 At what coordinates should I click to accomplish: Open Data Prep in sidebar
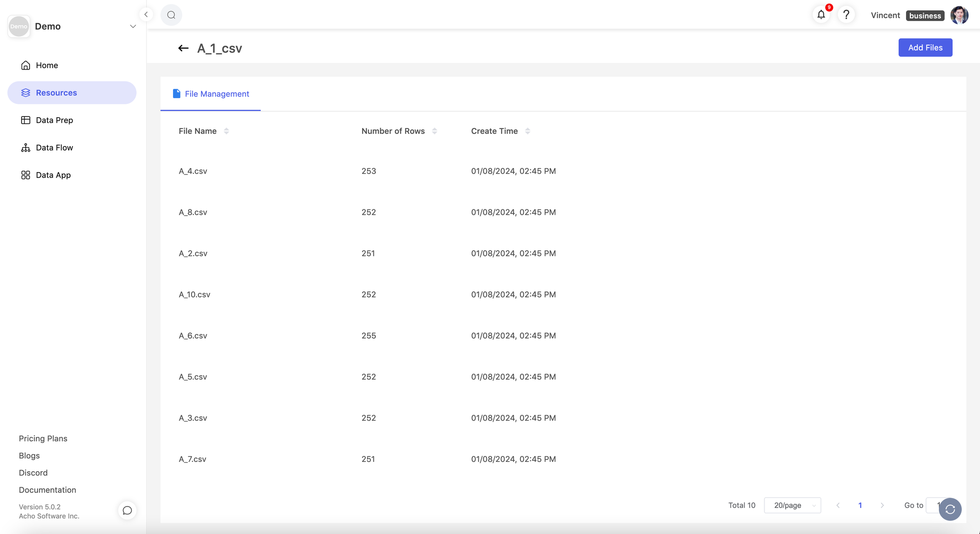pos(54,120)
